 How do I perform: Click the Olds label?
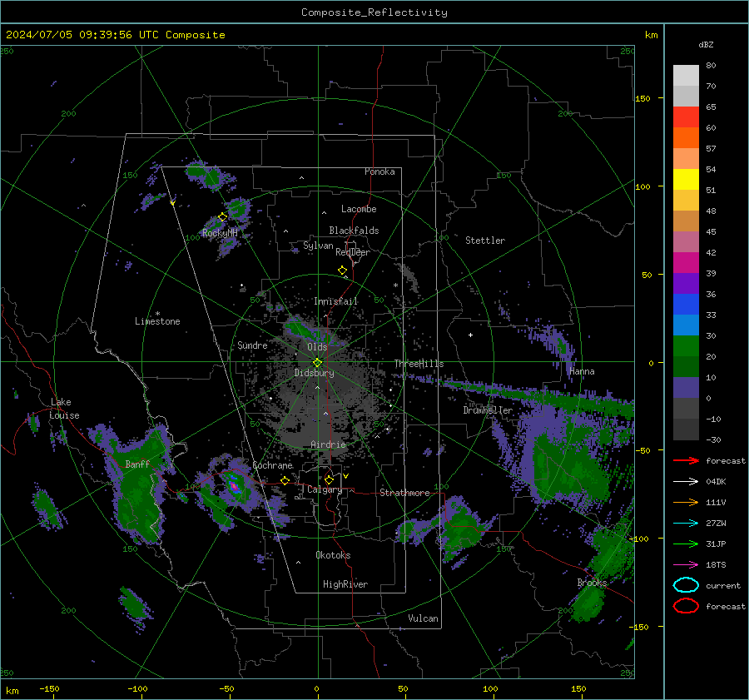click(x=317, y=347)
